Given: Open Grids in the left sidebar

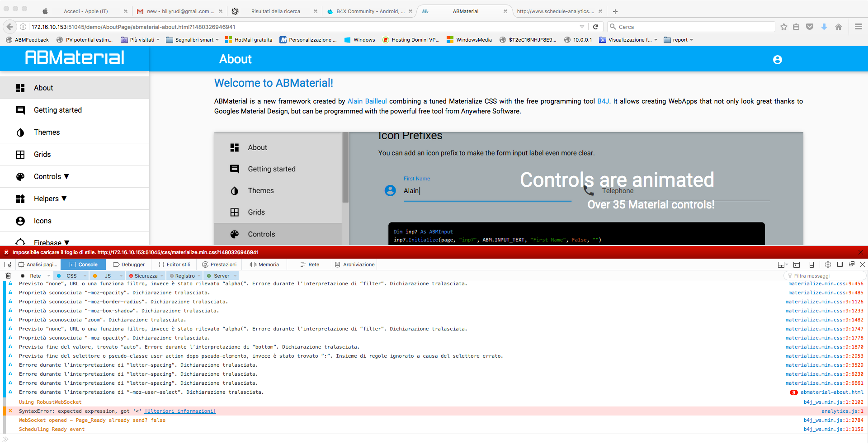Looking at the screenshot, I should pos(75,154).
